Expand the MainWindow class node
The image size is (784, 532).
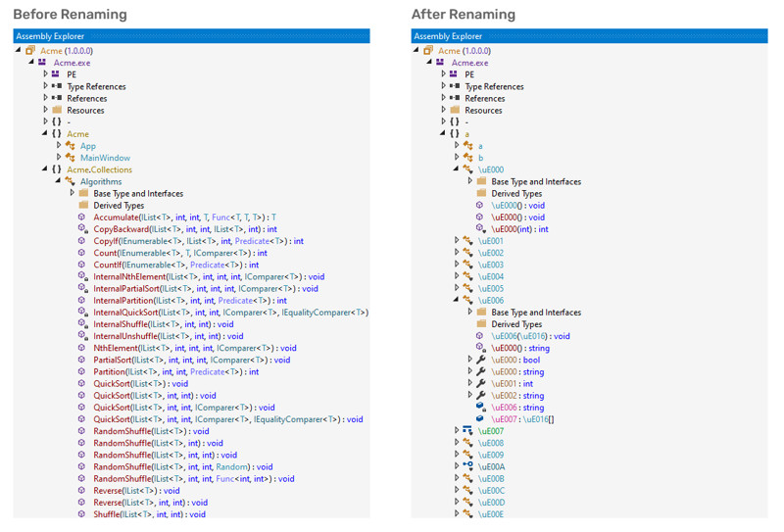pos(59,157)
